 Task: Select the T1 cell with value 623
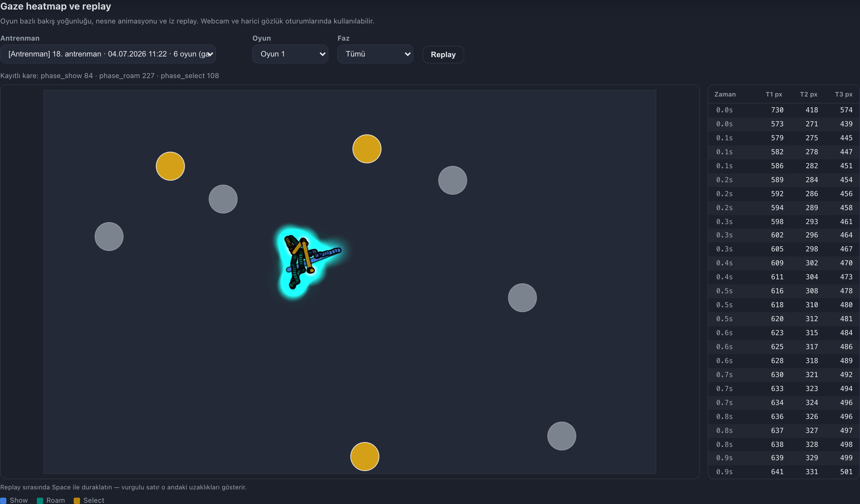click(777, 333)
